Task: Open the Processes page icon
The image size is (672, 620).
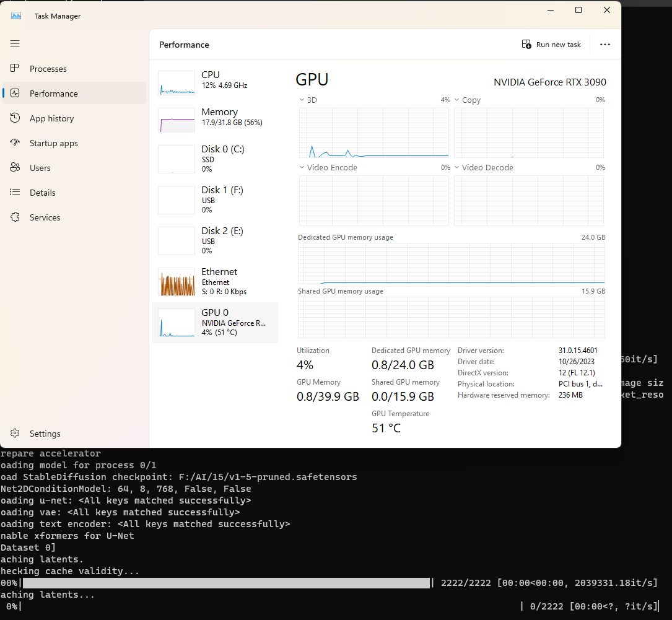Action: click(x=15, y=69)
